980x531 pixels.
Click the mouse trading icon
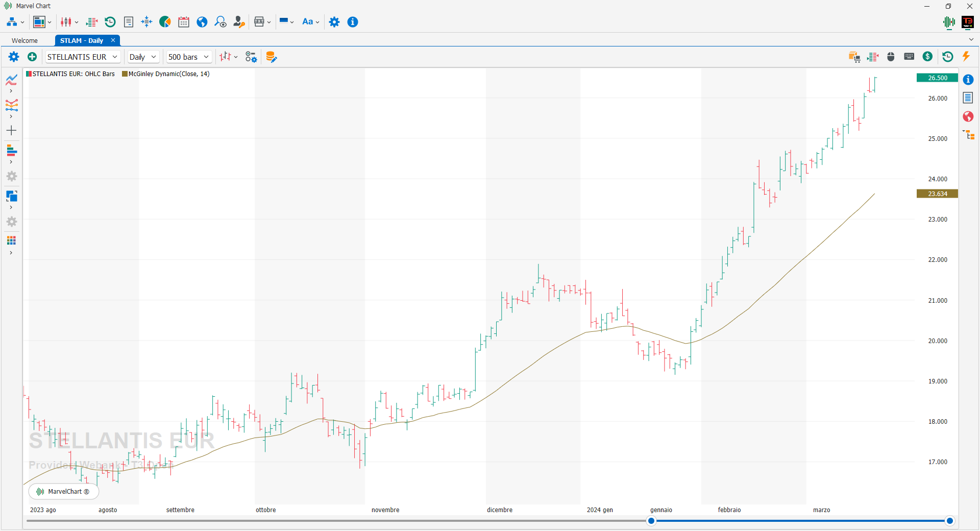tap(891, 57)
